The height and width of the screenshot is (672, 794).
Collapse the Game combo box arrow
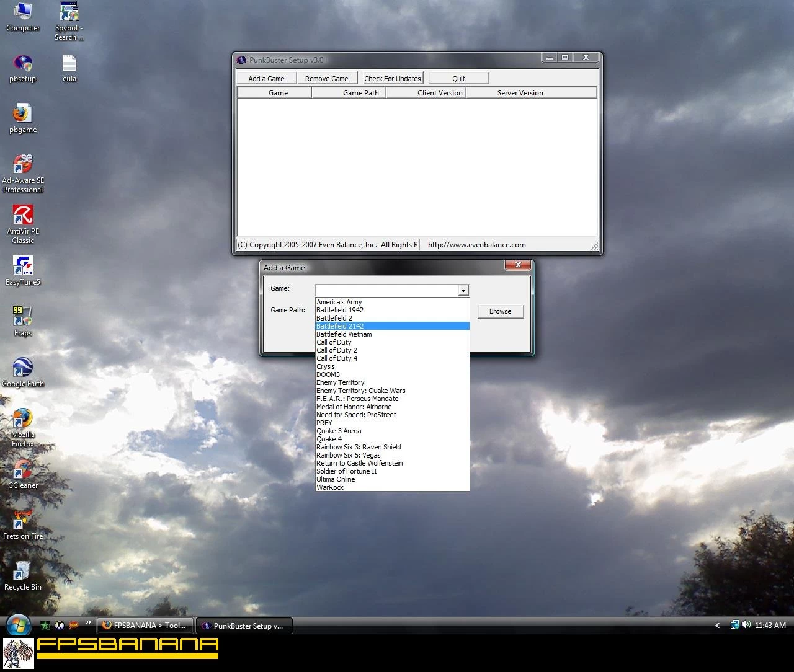[x=463, y=290]
